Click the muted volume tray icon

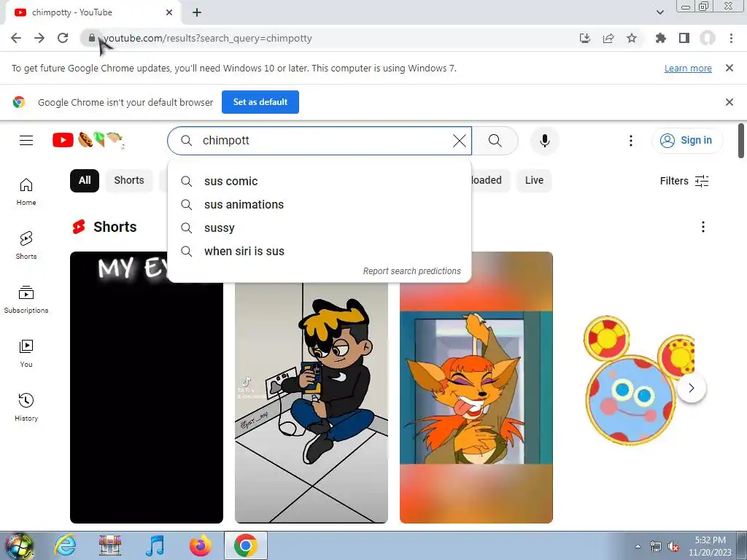coord(673,547)
